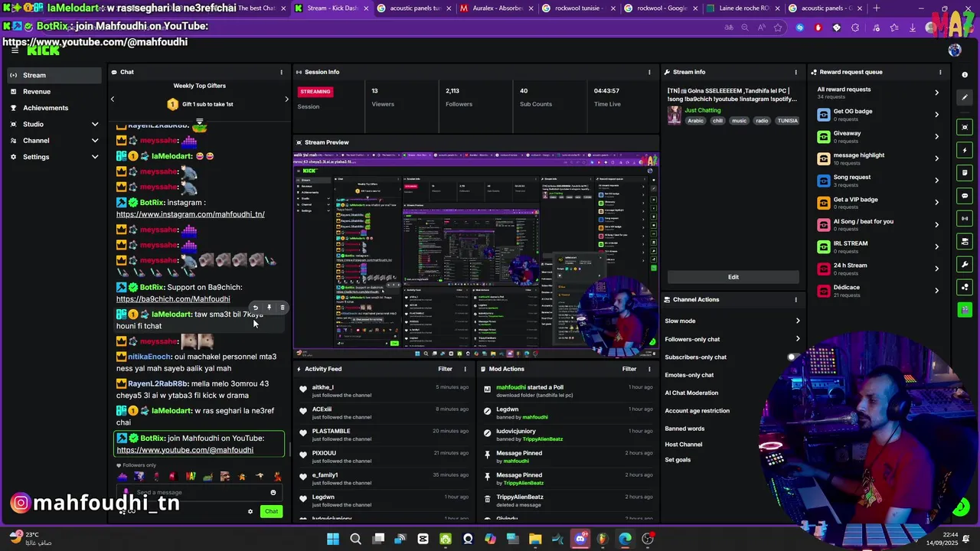Viewport: 980px width, 551px height.
Task: Expand the Dédicace reward requests
Action: coord(936,291)
